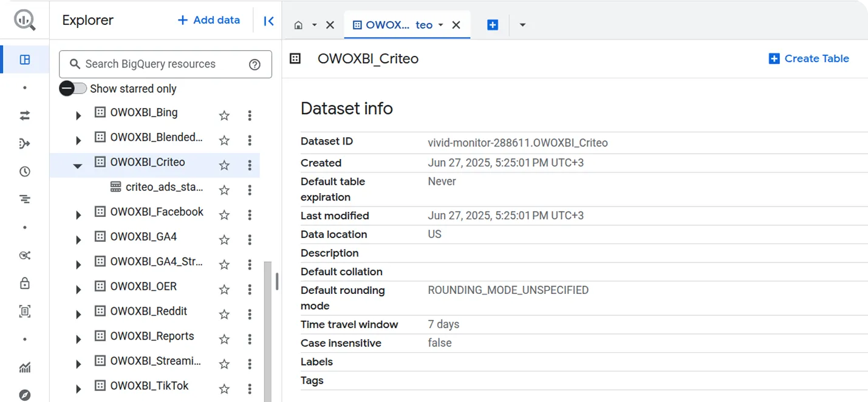This screenshot has height=402, width=868.
Task: Open more actions for OWOXBI_Bing
Action: pyautogui.click(x=250, y=115)
